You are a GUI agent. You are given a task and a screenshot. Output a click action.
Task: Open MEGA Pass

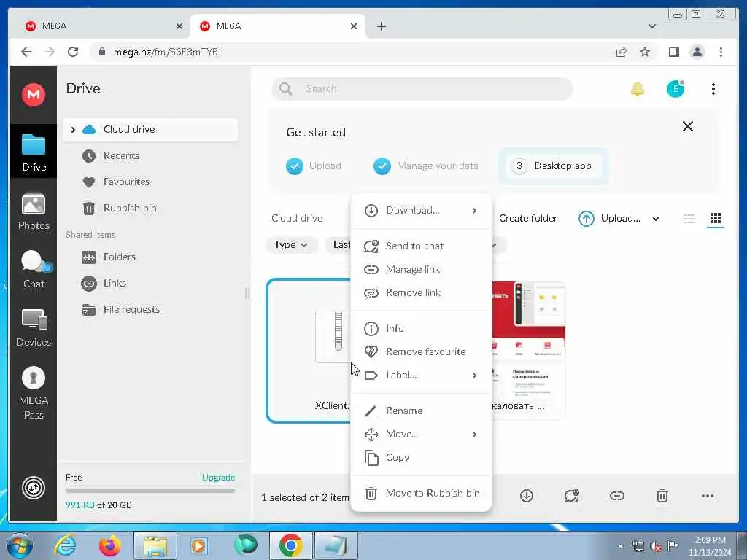34,393
